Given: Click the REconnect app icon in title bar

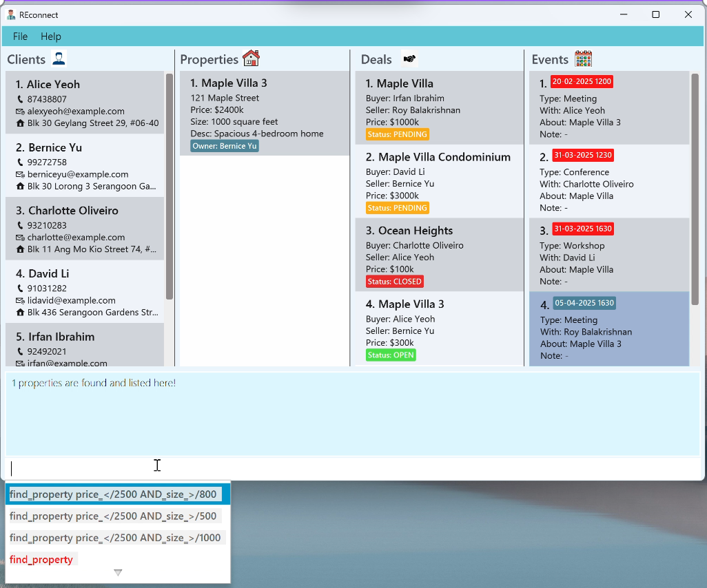Looking at the screenshot, I should point(11,14).
